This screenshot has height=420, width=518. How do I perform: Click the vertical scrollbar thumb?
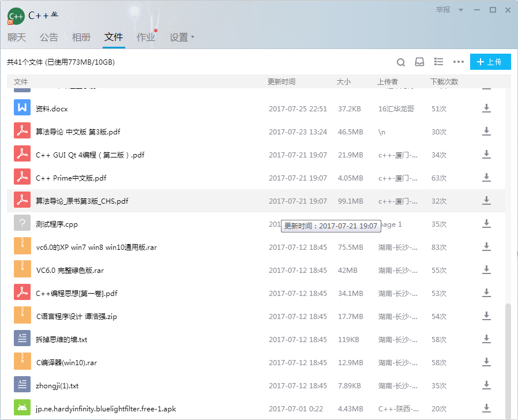(x=508, y=361)
